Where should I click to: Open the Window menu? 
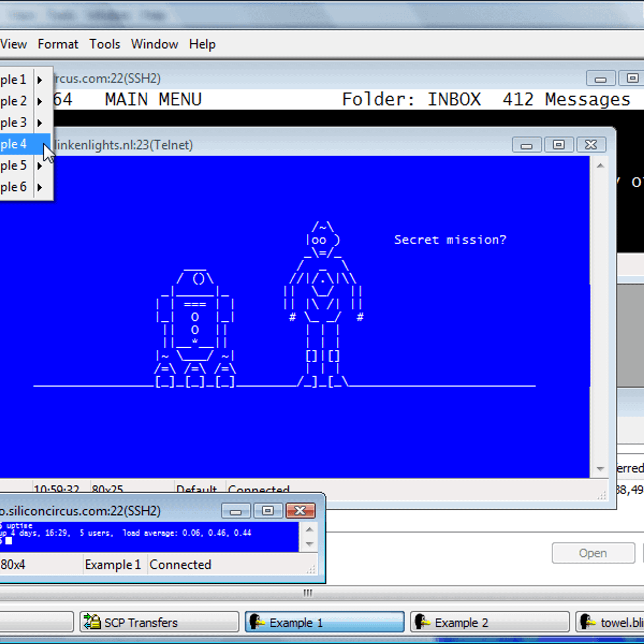click(x=155, y=44)
